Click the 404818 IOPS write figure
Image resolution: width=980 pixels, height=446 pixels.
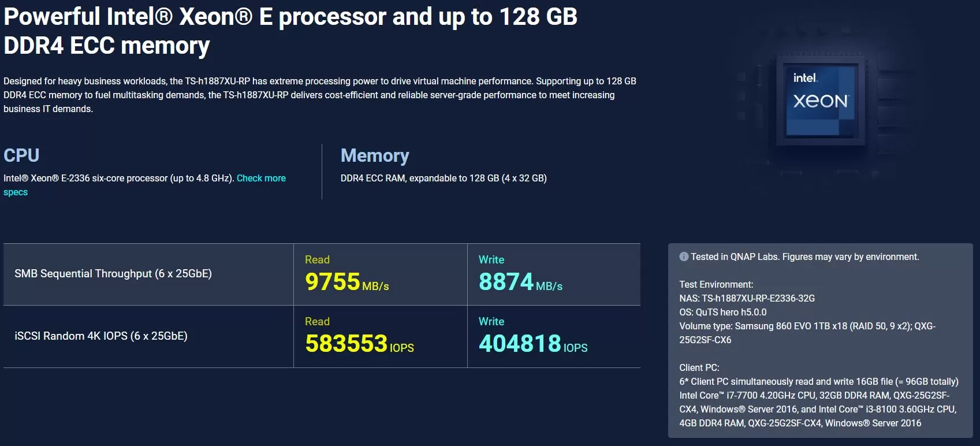[x=533, y=344]
